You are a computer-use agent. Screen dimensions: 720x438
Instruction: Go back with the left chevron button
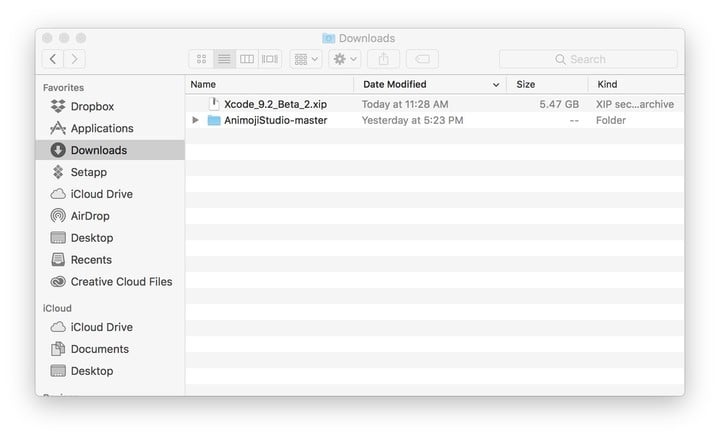53,59
